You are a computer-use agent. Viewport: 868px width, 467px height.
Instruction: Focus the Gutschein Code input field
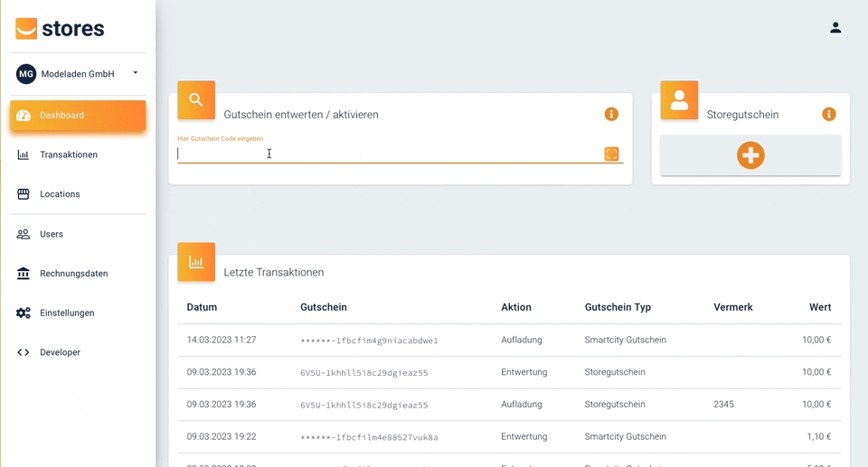(x=389, y=154)
